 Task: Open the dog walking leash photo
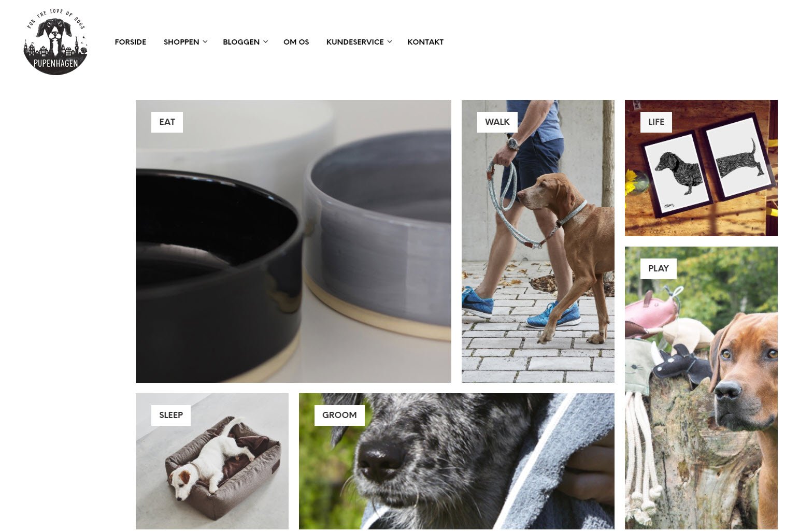(538, 241)
